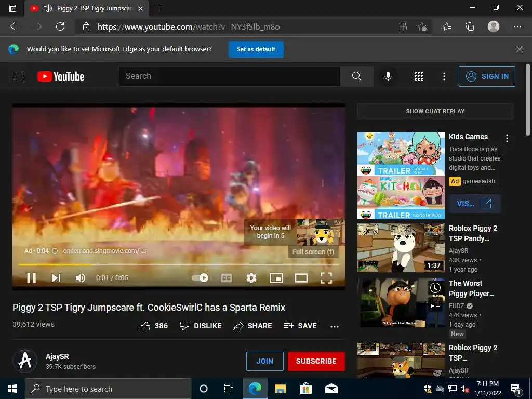Open the Kids Games ad thumbnail
The height and width of the screenshot is (399, 532).
401,176
